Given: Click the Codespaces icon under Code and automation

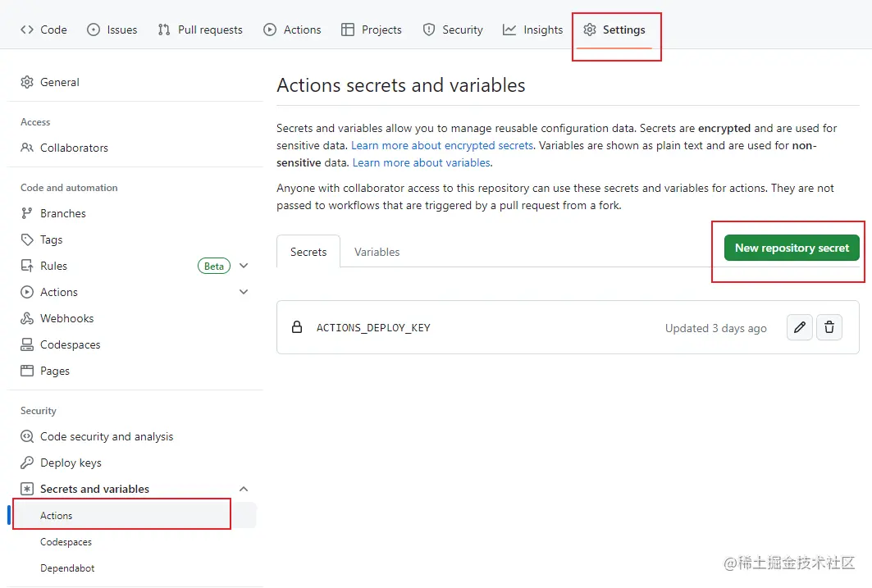Looking at the screenshot, I should click(27, 344).
